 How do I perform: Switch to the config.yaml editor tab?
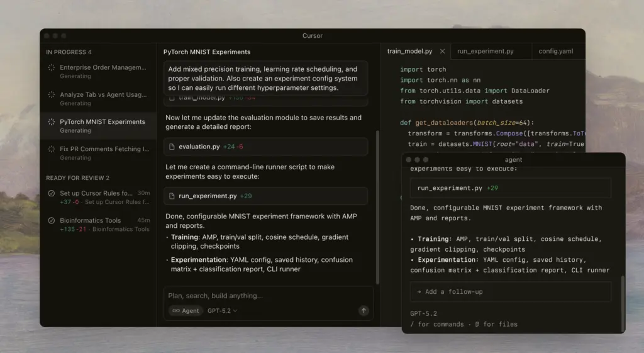(x=555, y=52)
